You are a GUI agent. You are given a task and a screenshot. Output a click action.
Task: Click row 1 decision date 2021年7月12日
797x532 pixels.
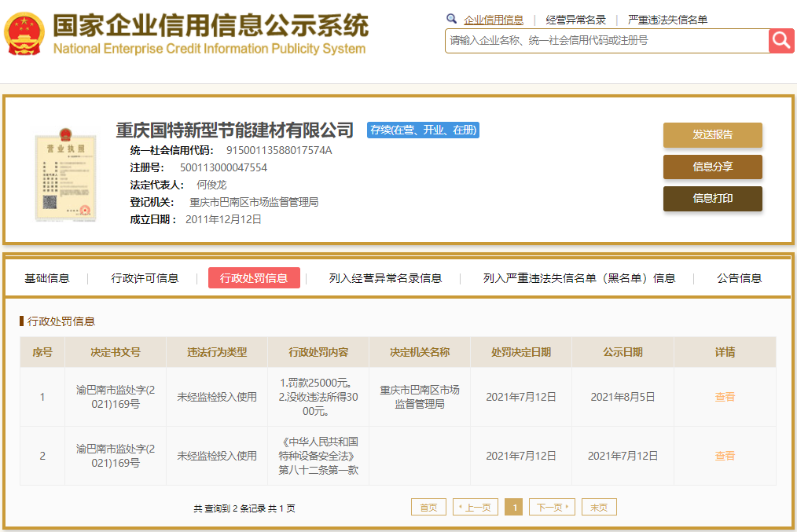tap(521, 397)
